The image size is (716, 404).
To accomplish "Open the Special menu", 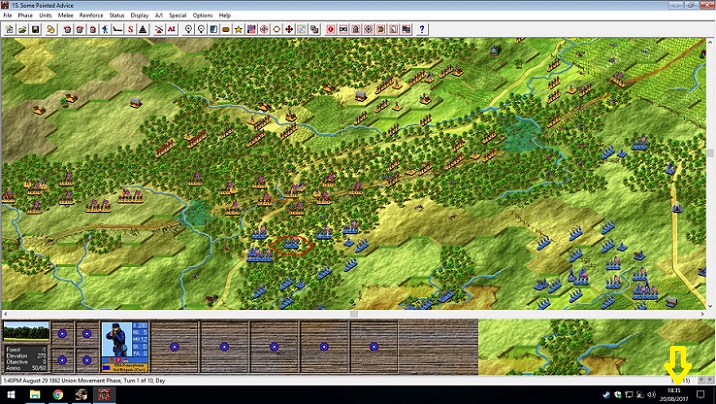I will pyautogui.click(x=178, y=15).
